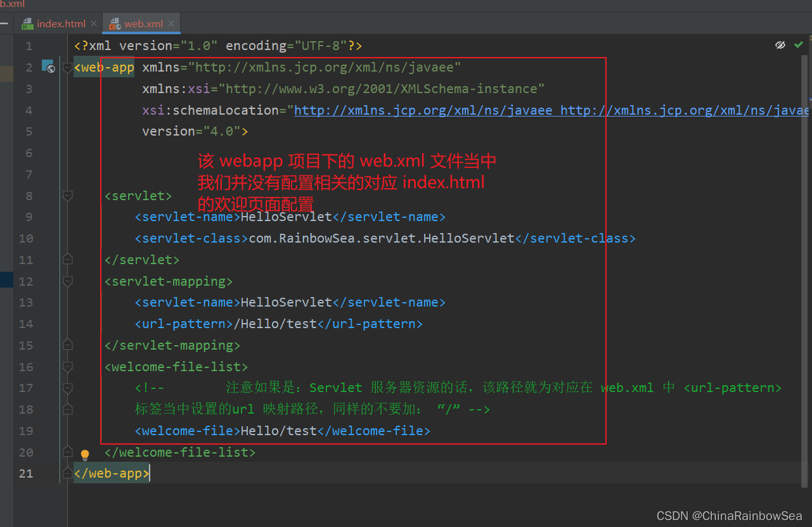Click the closing servlet tag on line 11
The width and height of the screenshot is (812, 527).
pos(142,260)
